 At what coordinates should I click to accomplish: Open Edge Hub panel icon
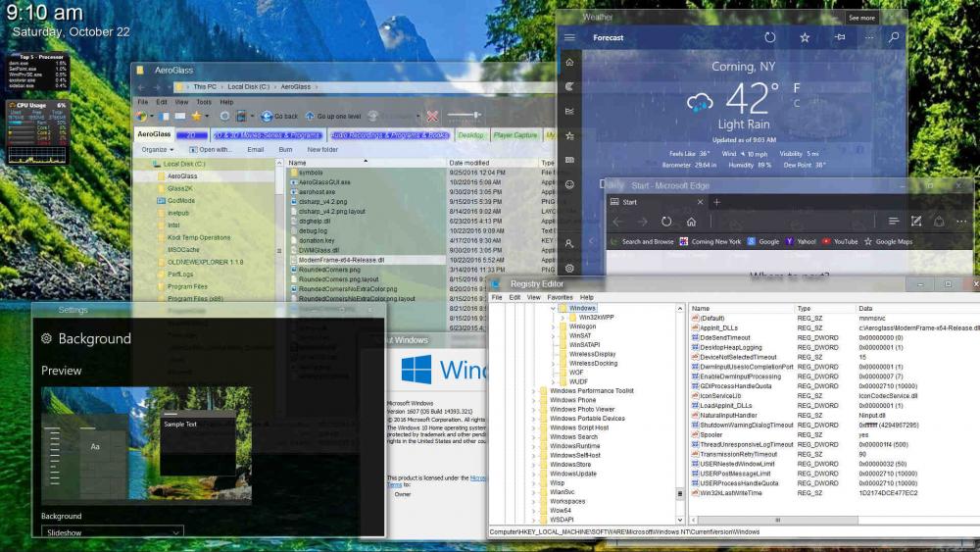click(x=894, y=222)
